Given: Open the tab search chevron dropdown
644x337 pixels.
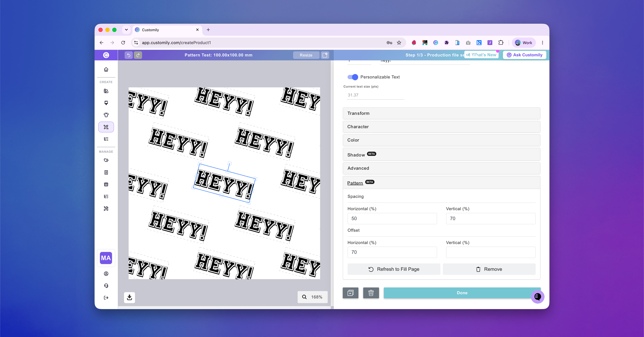Looking at the screenshot, I should tap(127, 30).
